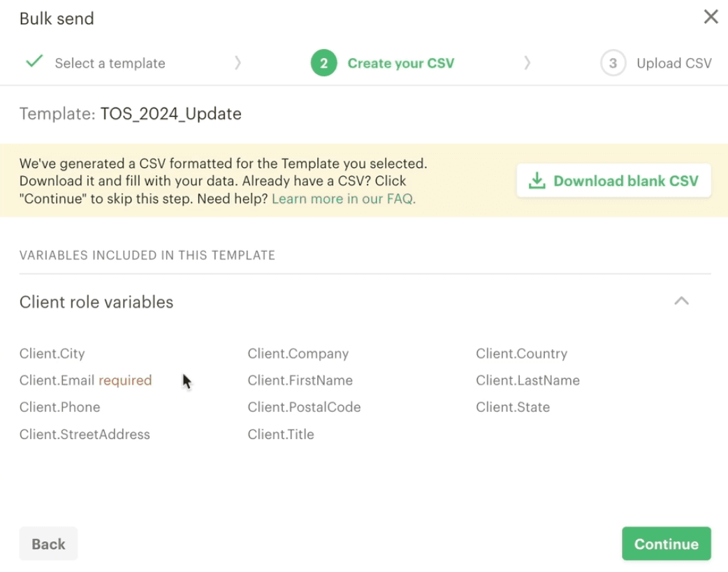Close the Bulk send dialog
This screenshot has width=728, height=572.
(x=711, y=17)
